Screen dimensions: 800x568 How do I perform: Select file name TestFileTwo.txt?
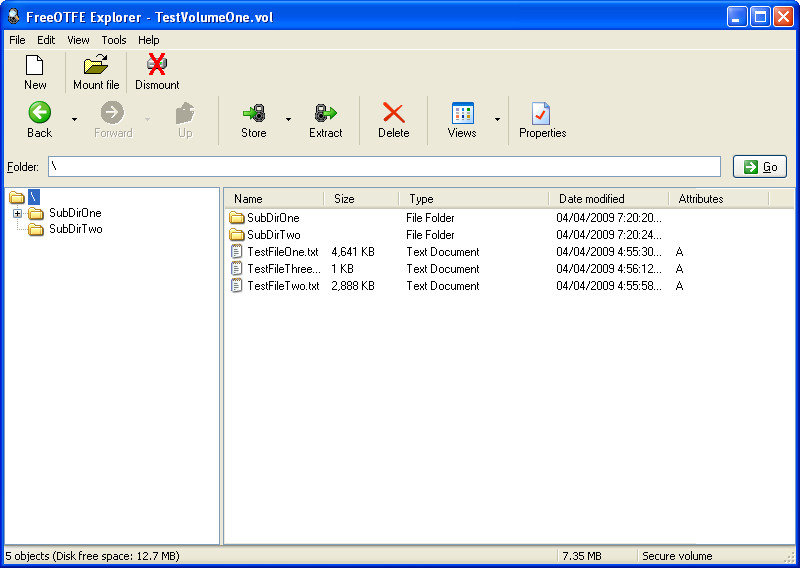click(284, 285)
